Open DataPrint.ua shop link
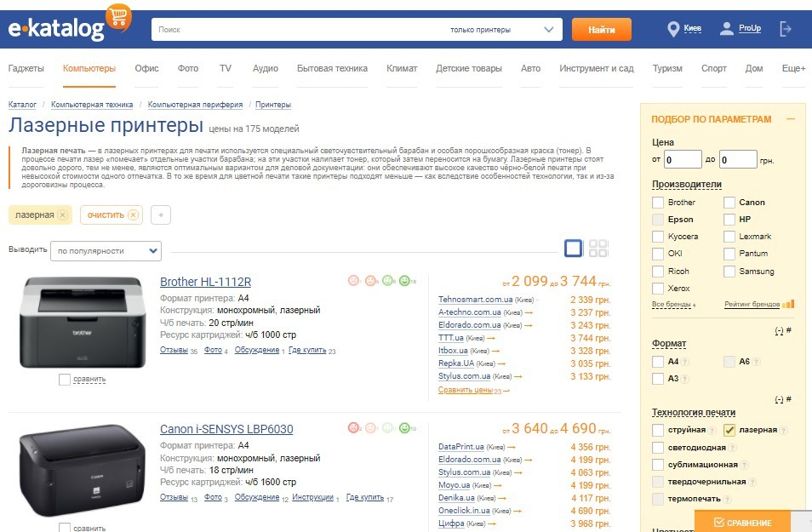Screen dimensions: 812x532 (460, 447)
